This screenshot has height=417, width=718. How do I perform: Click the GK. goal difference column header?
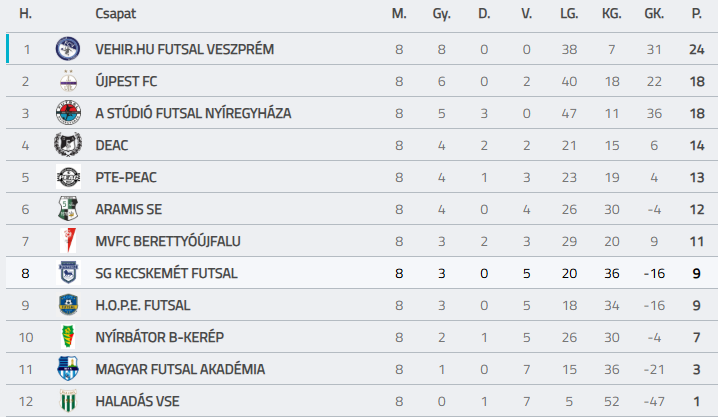click(x=654, y=15)
